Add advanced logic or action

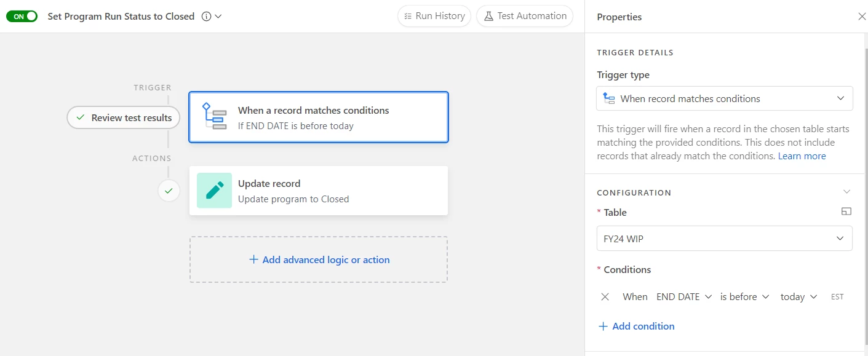[x=319, y=259]
